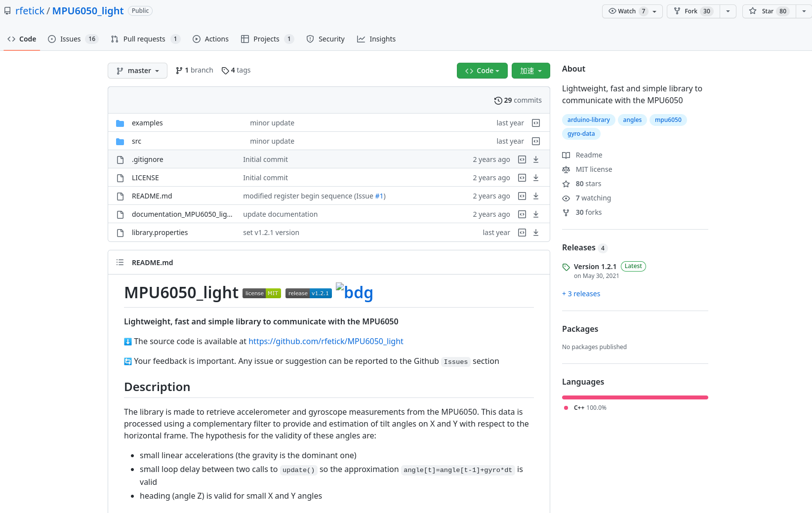812x513 pixels.
Task: Click the download icon for library.properties
Action: pos(536,233)
